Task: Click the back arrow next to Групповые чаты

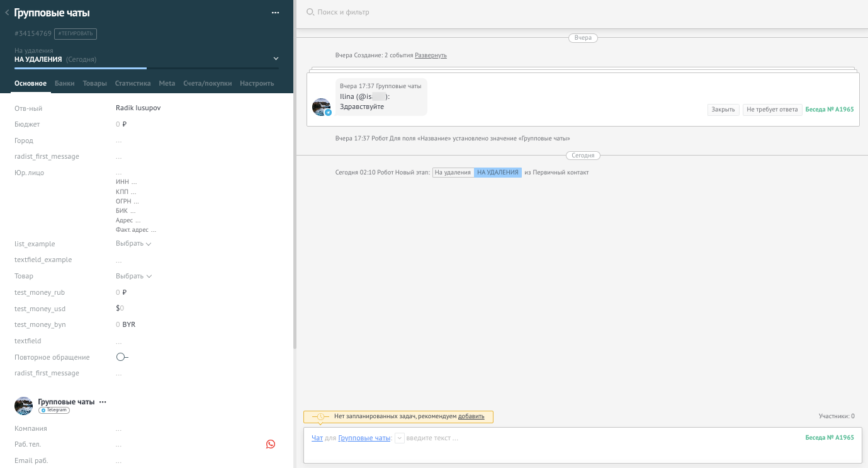Action: coord(7,13)
